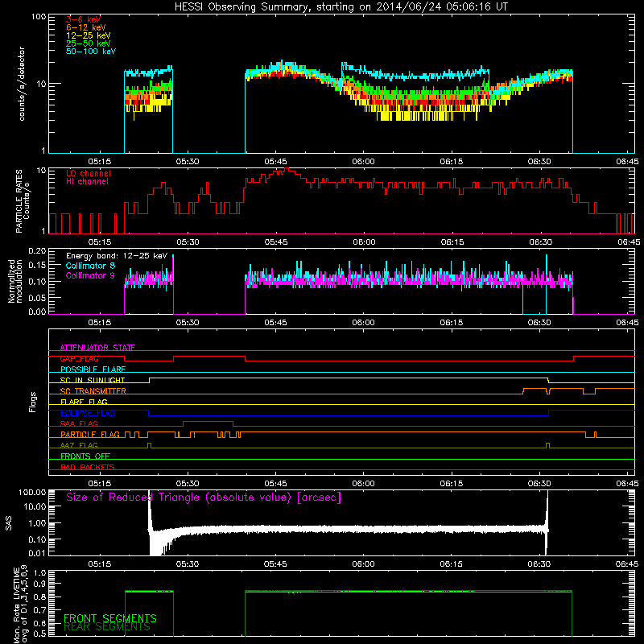Image resolution: width=644 pixels, height=644 pixels.
Task: Click the 0.01 tick on SAS axis
Action: [37, 553]
